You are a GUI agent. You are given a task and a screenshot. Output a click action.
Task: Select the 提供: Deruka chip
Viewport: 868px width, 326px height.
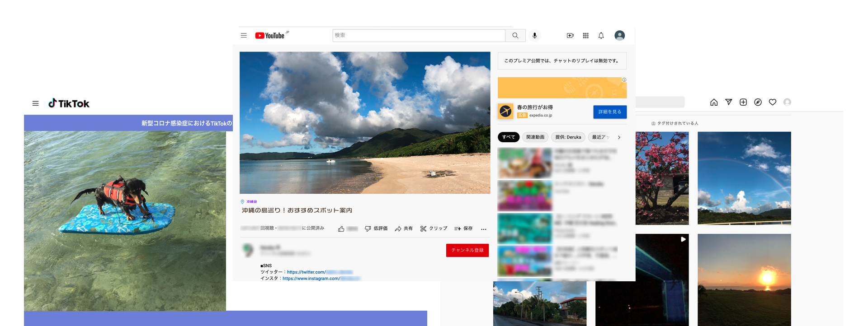click(x=568, y=137)
